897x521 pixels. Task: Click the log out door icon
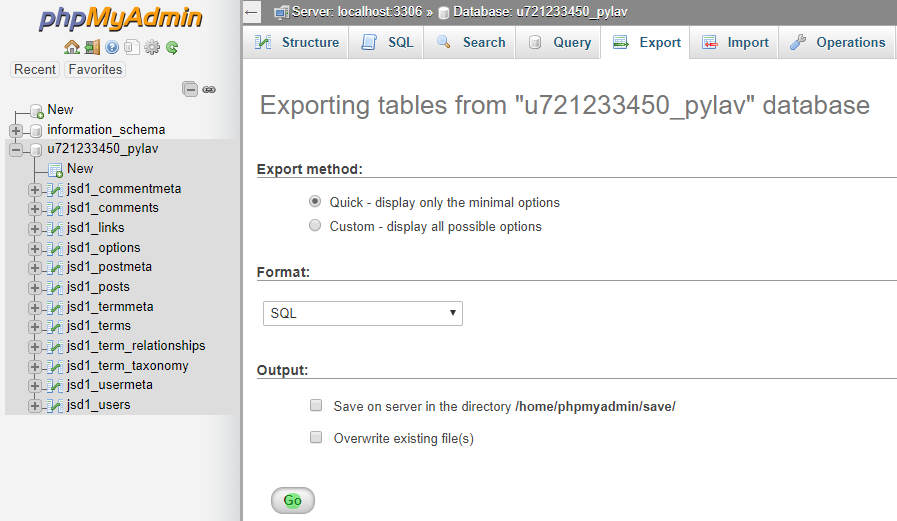coord(92,47)
